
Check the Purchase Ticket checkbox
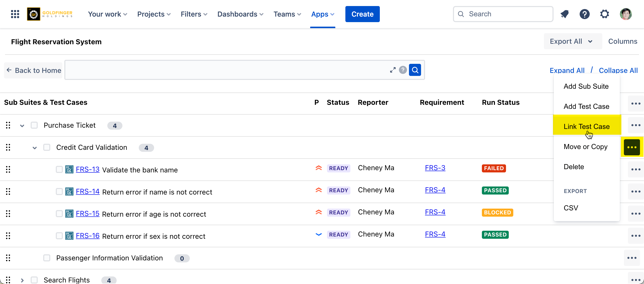pyautogui.click(x=34, y=125)
